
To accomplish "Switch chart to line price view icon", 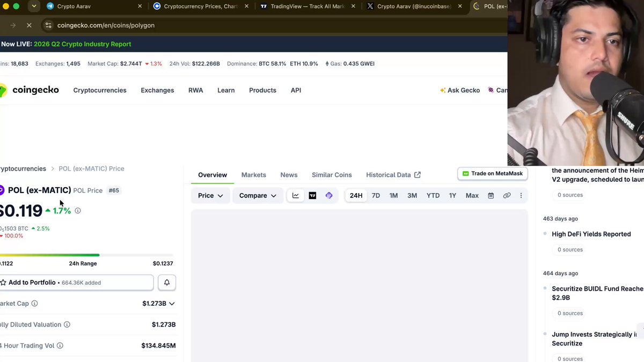I will click(296, 196).
